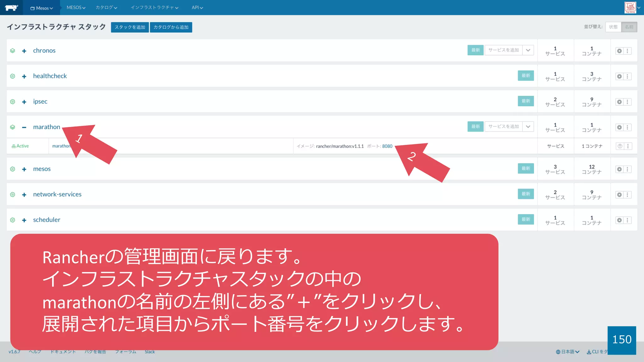Expand the scheduler stack

click(24, 220)
